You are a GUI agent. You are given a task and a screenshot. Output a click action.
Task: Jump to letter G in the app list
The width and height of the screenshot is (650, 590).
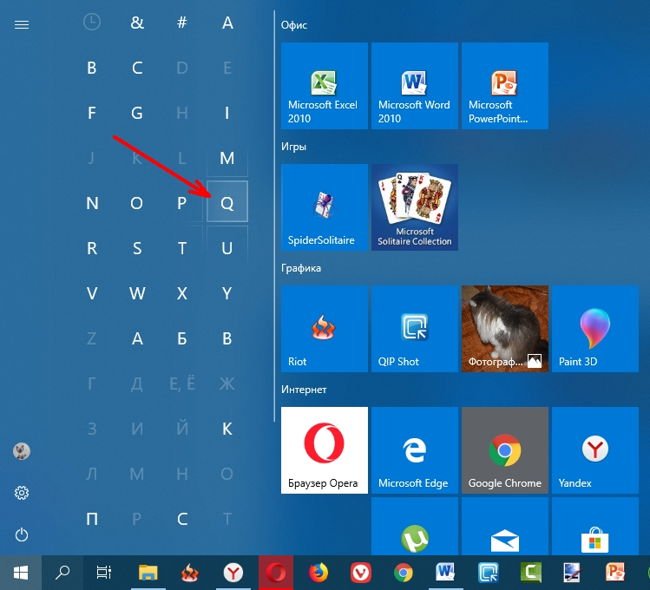pos(137,113)
